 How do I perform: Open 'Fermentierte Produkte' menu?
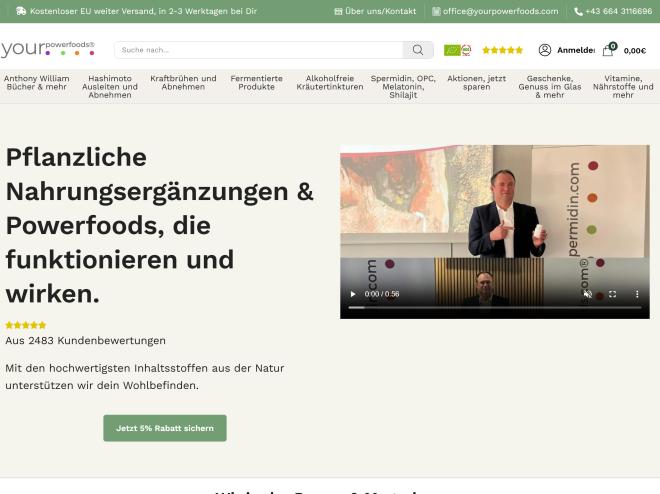tap(256, 82)
